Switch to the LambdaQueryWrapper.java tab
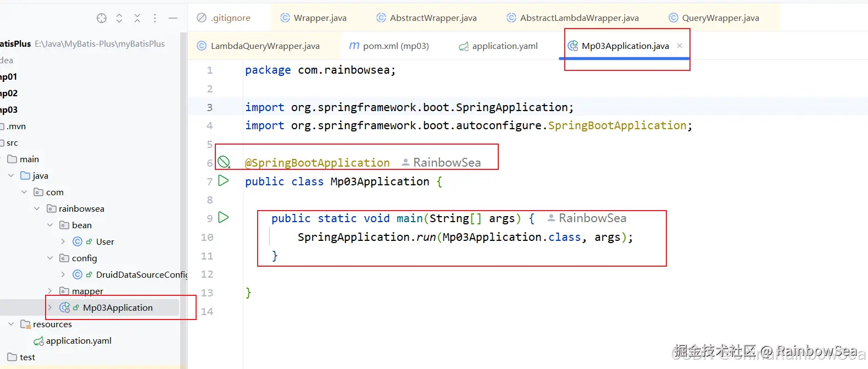Viewport: 868px width, 369px height. coord(259,46)
